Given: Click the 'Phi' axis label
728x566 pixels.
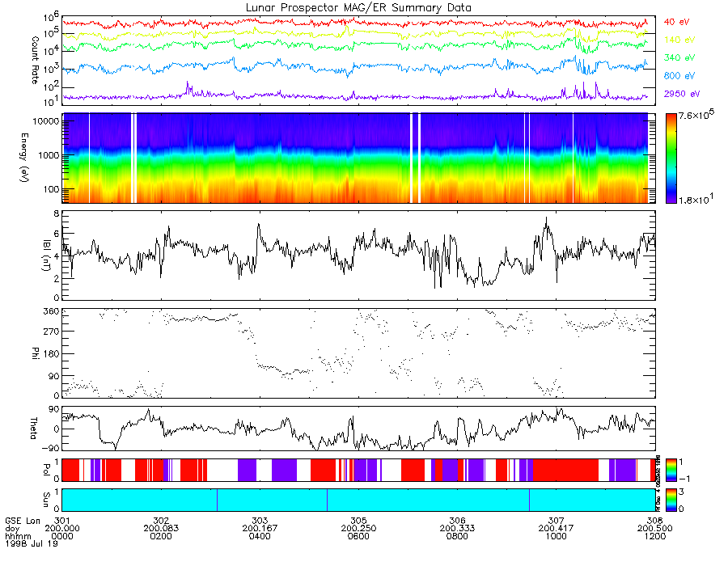Looking at the screenshot, I should click(35, 353).
